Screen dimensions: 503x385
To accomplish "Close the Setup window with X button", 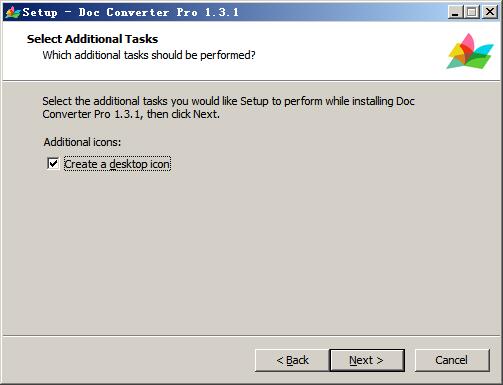I will click(x=490, y=12).
